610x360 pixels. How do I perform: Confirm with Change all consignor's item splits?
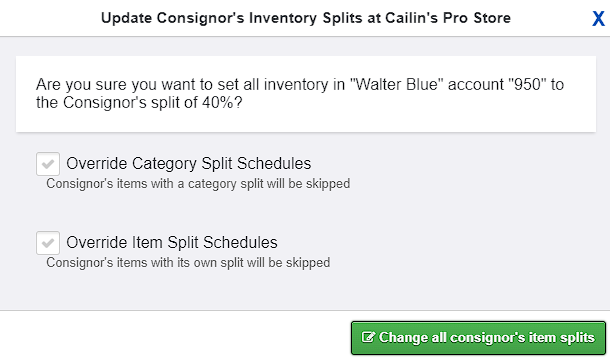coord(478,337)
